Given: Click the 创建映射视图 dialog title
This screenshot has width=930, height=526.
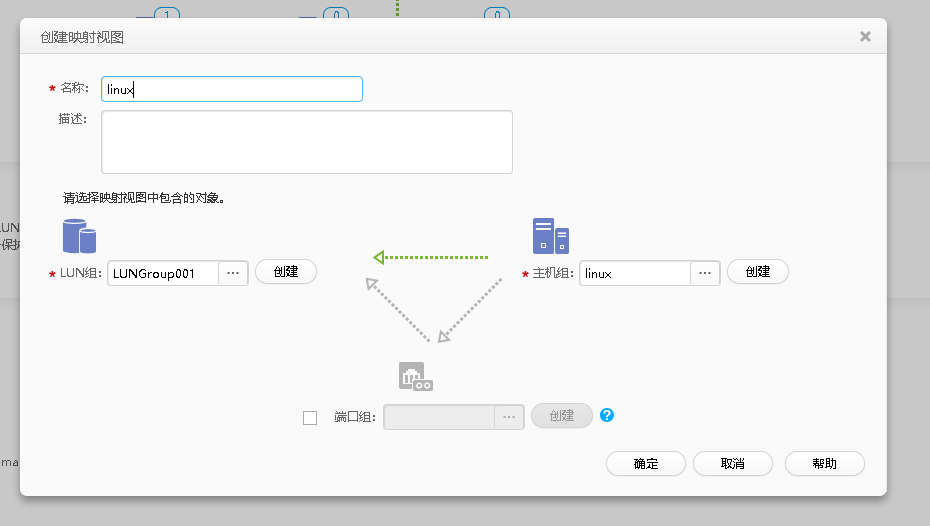Looking at the screenshot, I should point(82,37).
